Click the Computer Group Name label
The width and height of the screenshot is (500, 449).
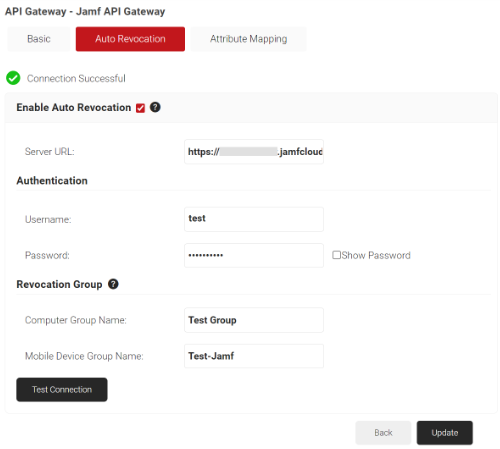pos(76,320)
